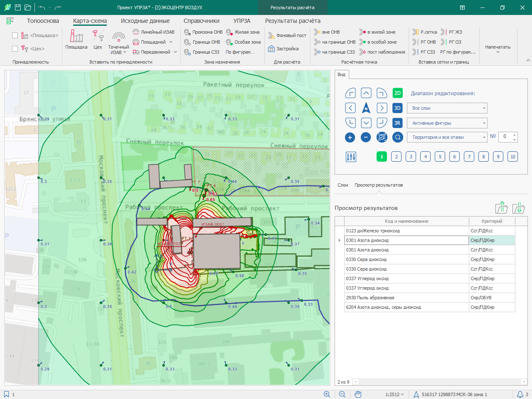This screenshot has width=532, height=399.
Task: Open the Исходные данные ribbon tab
Action: click(145, 21)
